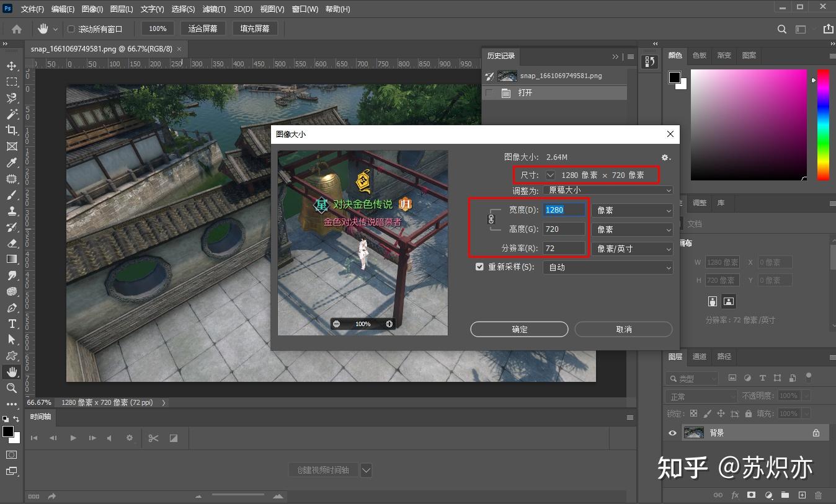The height and width of the screenshot is (504, 836).
Task: Click the timeline split scissors icon
Action: (x=153, y=438)
